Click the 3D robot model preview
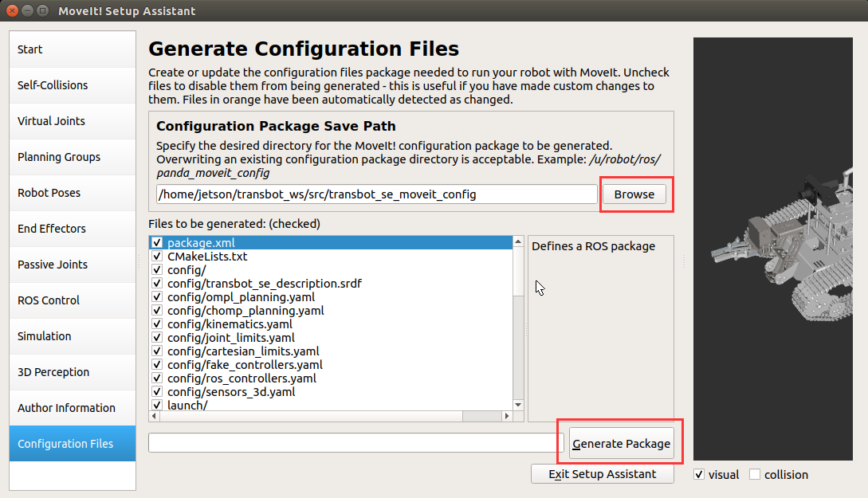 [x=773, y=249]
